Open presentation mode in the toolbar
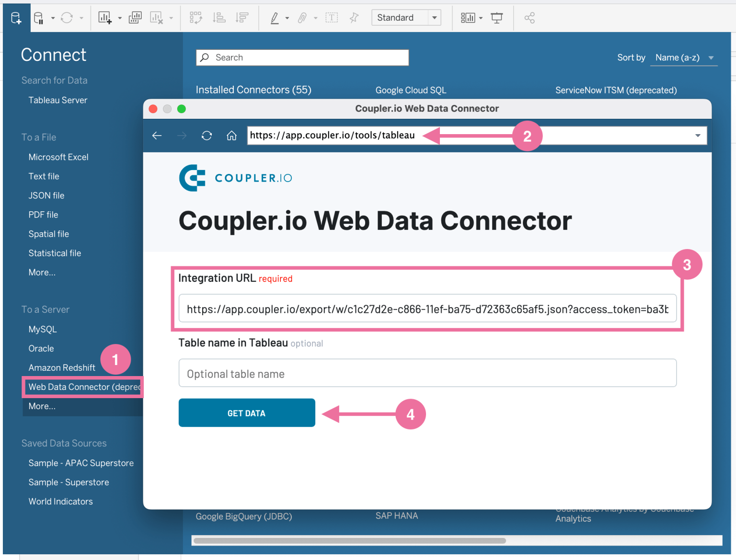The width and height of the screenshot is (736, 560). click(497, 17)
